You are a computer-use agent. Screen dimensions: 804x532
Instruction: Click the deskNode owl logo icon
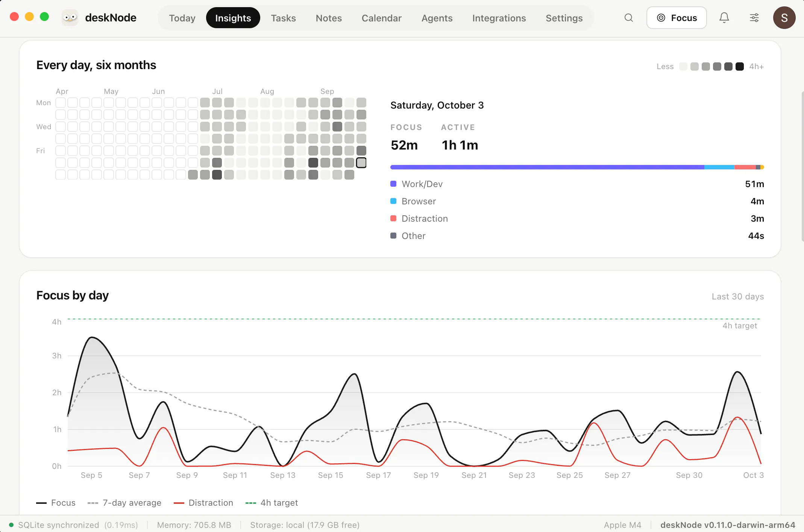coord(70,18)
